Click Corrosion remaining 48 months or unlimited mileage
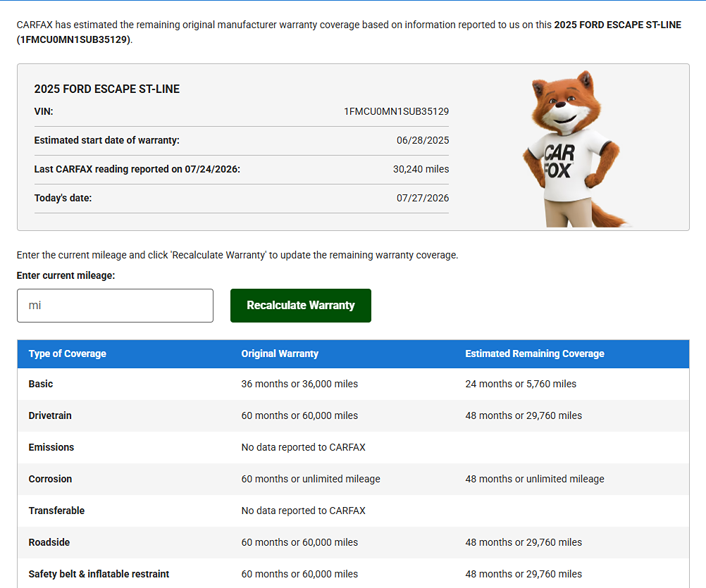This screenshot has width=706, height=588. (x=535, y=479)
